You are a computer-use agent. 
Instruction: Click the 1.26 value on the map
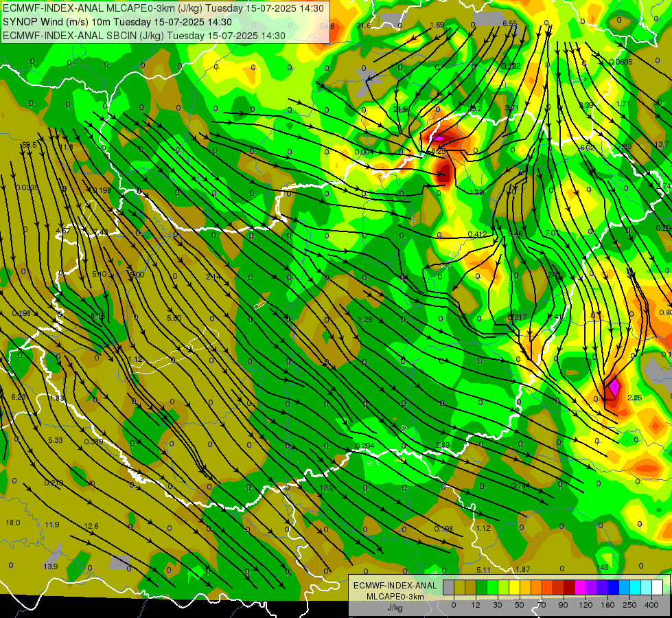364,319
